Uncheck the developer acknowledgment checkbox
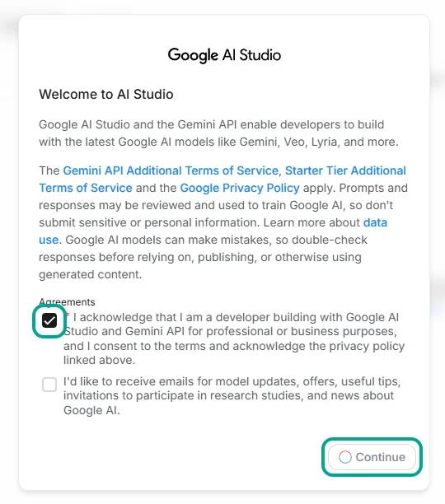The height and width of the screenshot is (504, 445). [x=49, y=320]
